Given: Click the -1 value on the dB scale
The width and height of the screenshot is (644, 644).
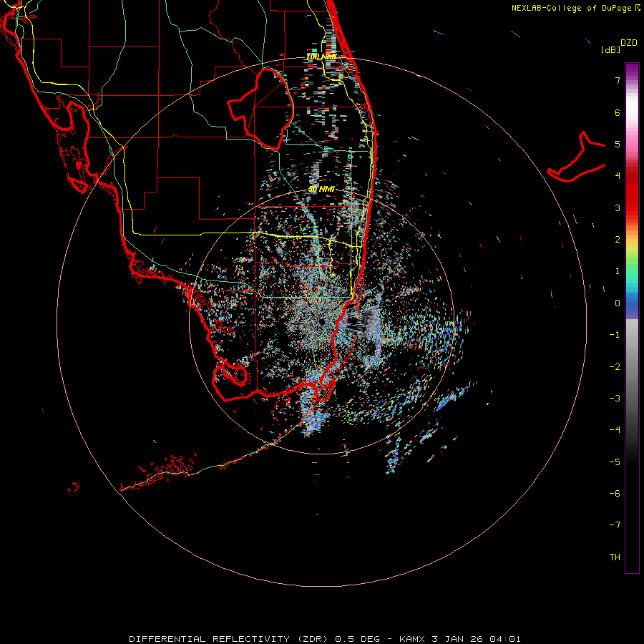Looking at the screenshot, I should (x=615, y=335).
